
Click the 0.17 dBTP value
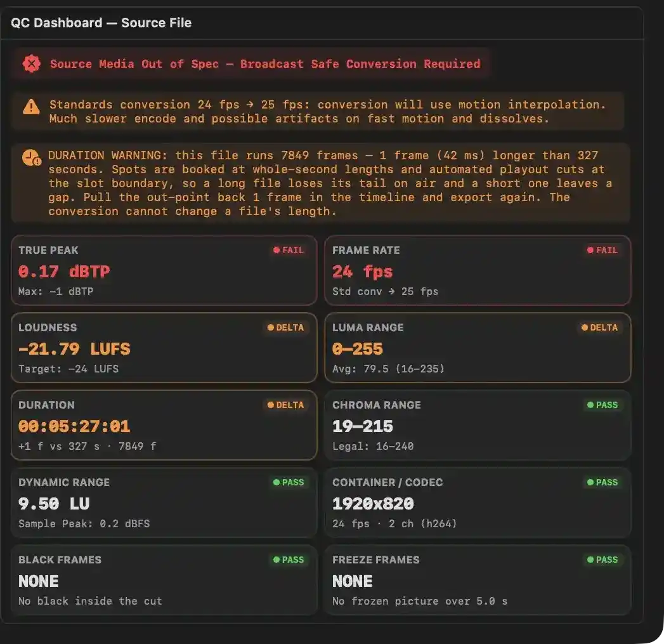pos(64,272)
